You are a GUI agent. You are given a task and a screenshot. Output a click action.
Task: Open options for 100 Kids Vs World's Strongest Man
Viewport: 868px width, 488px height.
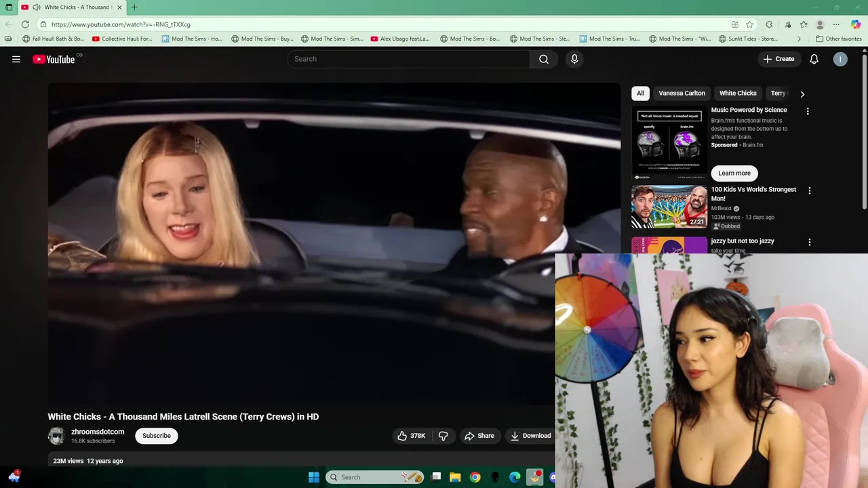pos(809,191)
